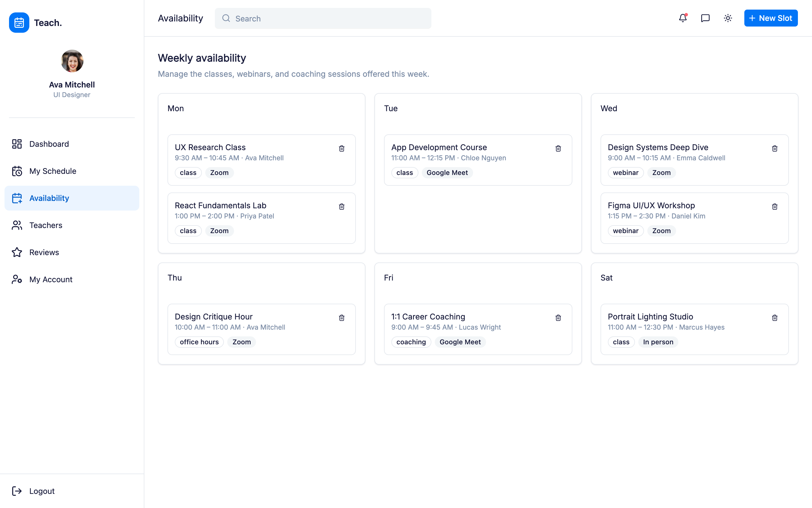This screenshot has height=508, width=812.
Task: Click the Dashboard grid icon
Action: point(17,144)
